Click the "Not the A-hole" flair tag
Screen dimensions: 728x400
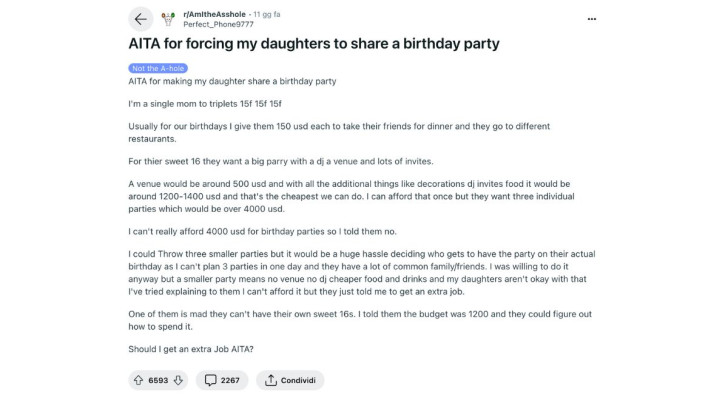coord(157,68)
